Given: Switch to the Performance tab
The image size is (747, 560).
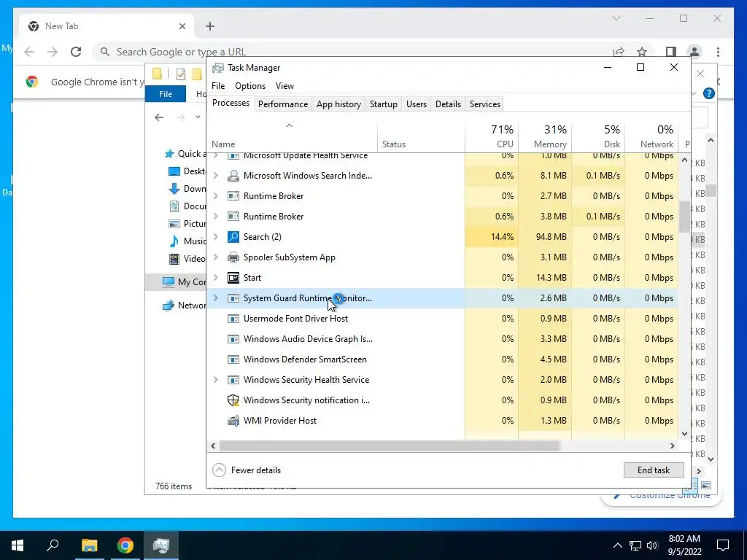Looking at the screenshot, I should coord(283,104).
